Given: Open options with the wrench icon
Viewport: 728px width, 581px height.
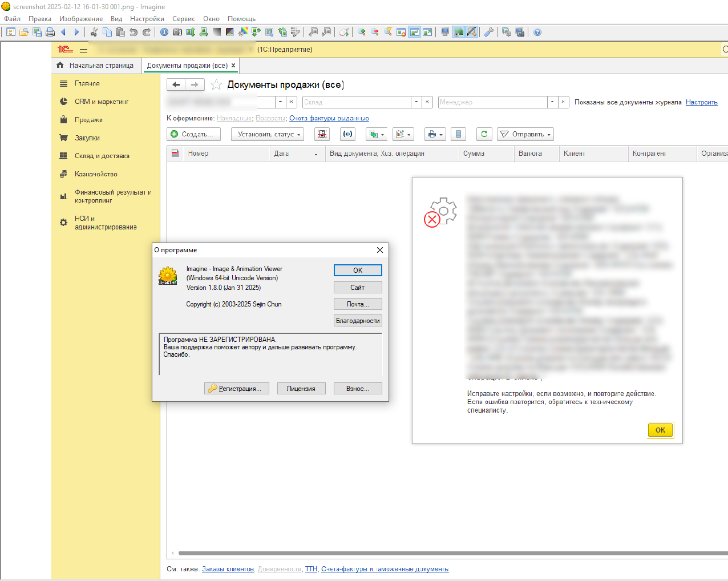Looking at the screenshot, I should click(x=489, y=32).
